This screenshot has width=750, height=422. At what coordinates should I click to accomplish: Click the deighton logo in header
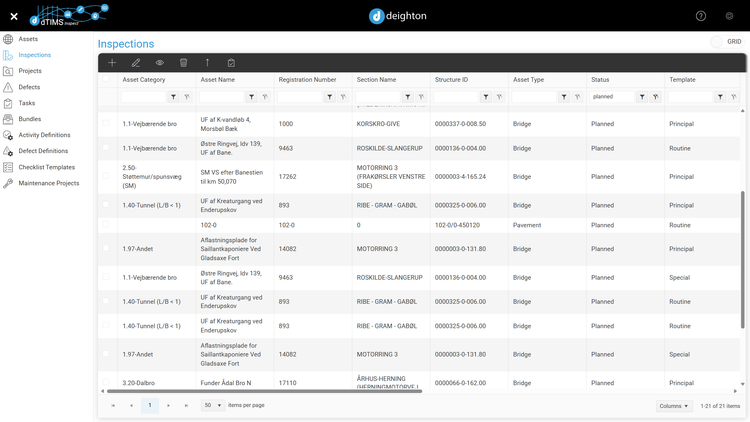[397, 16]
